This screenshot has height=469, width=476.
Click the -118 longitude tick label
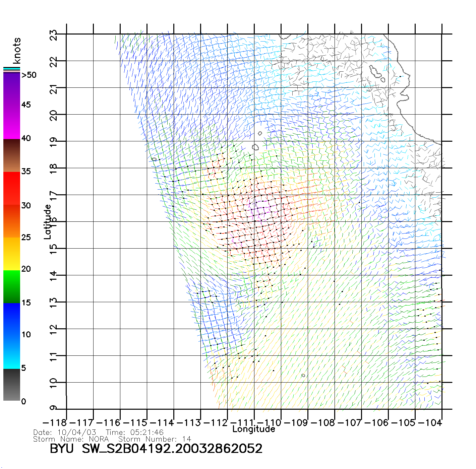pyautogui.click(x=55, y=423)
